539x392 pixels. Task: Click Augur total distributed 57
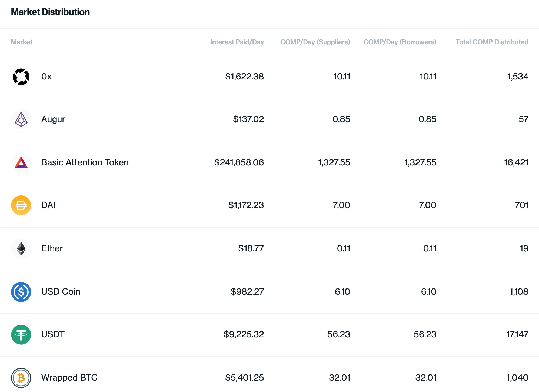[524, 119]
